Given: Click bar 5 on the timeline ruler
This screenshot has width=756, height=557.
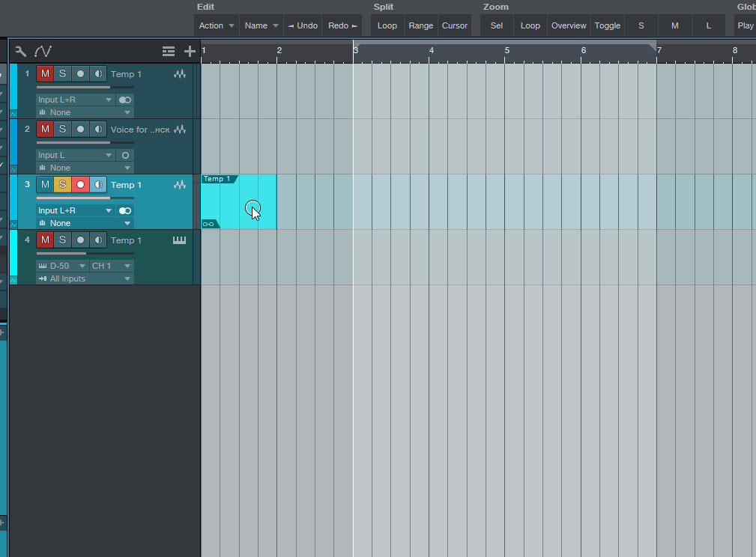Looking at the screenshot, I should [506, 50].
